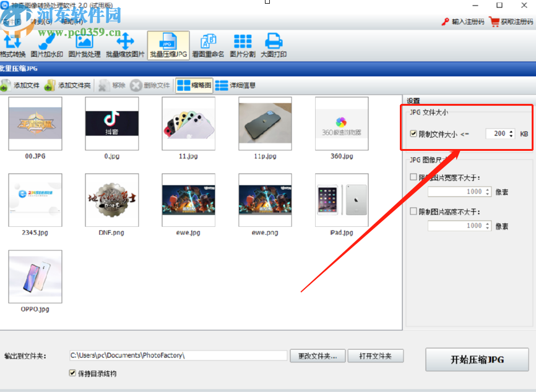The width and height of the screenshot is (536, 392).
Task: Switch to 详细信息 details view
Action: click(235, 85)
